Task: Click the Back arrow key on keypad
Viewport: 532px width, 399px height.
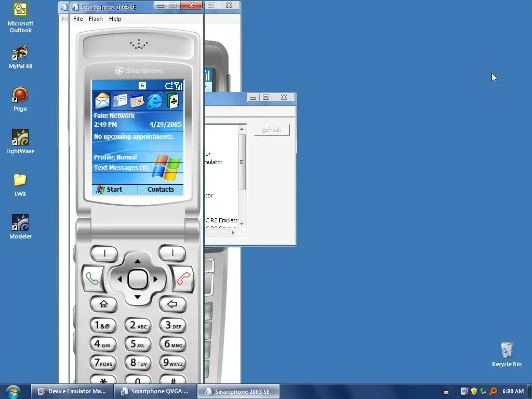Action: (172, 304)
